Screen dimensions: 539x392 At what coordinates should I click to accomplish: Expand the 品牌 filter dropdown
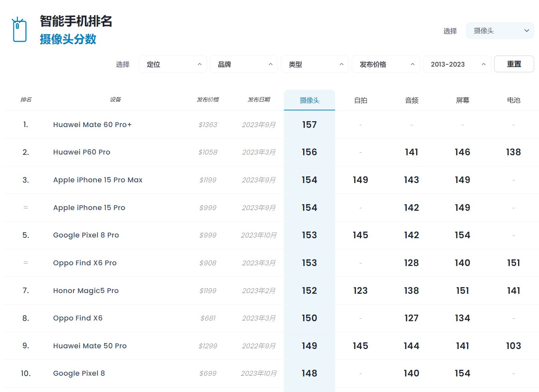click(244, 64)
